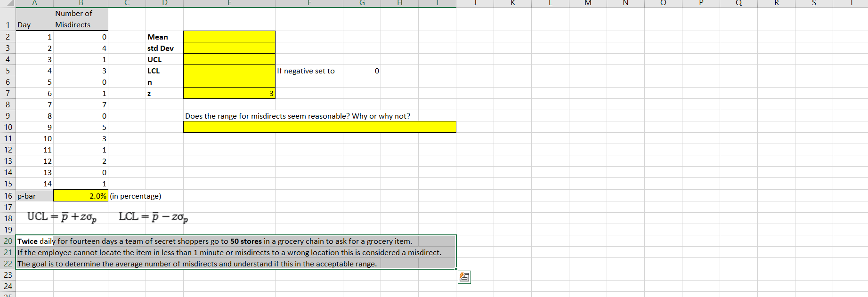Select row 10 header
Image resolution: width=868 pixels, height=297 pixels.
pyautogui.click(x=8, y=127)
